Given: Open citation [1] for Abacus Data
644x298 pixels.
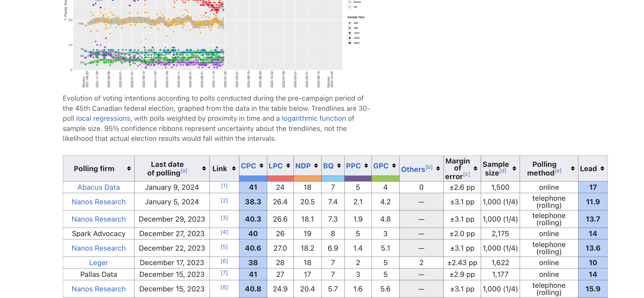Looking at the screenshot, I should coord(224,186).
